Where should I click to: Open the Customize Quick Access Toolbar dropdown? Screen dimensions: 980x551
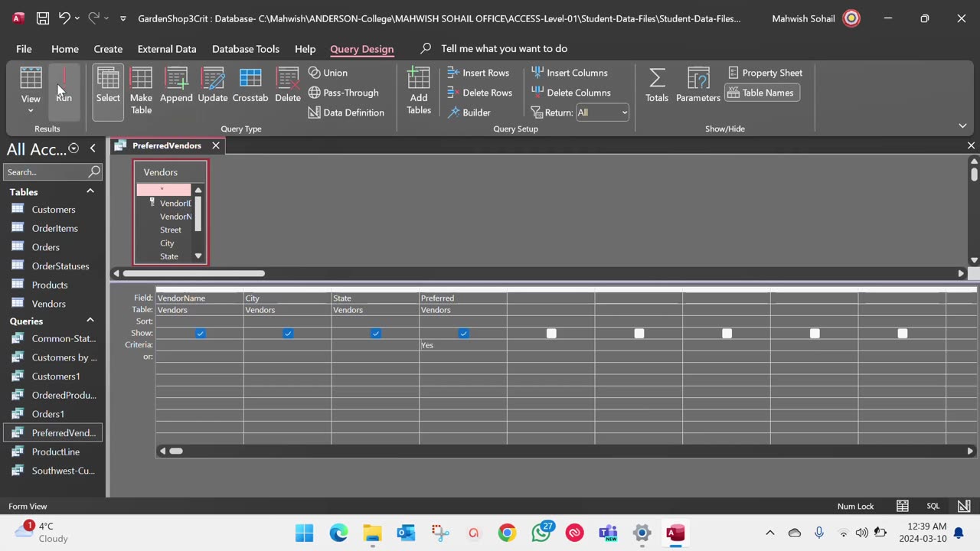[x=122, y=18]
